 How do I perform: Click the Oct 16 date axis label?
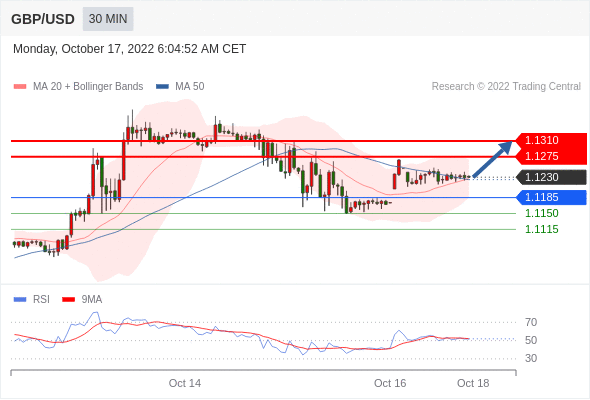390,383
